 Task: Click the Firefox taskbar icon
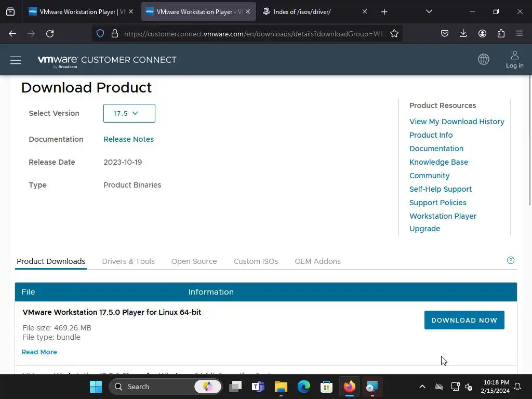(x=350, y=387)
